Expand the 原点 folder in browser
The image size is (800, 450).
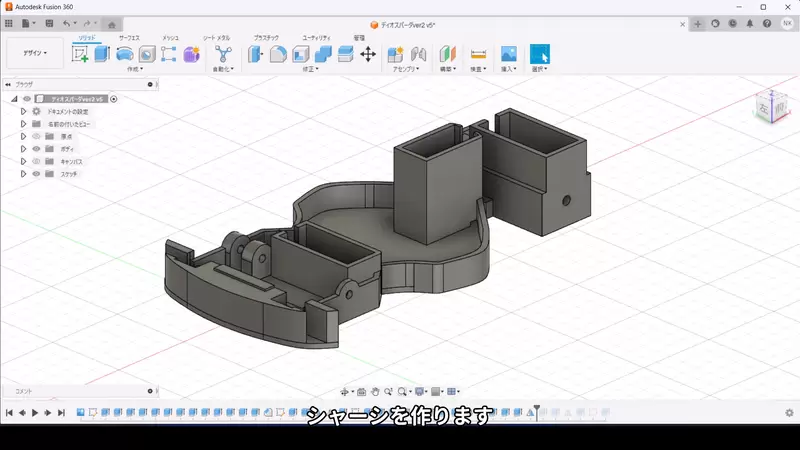(23, 136)
